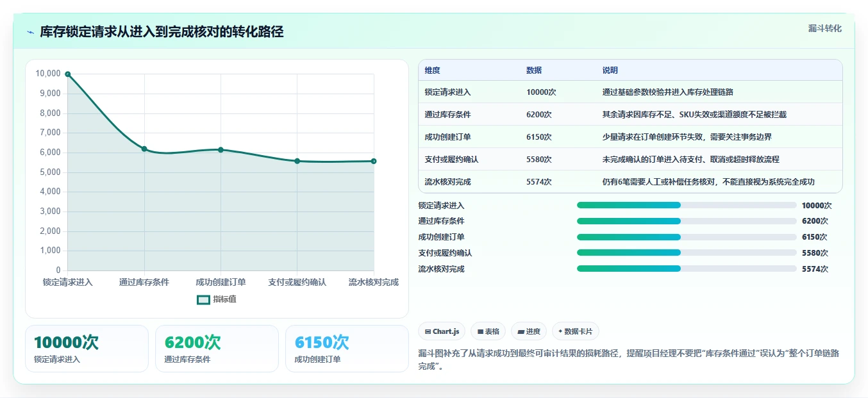This screenshot has width=868, height=398.
Task: Click the 流水核对完成 cell in the table
Action: 447,182
